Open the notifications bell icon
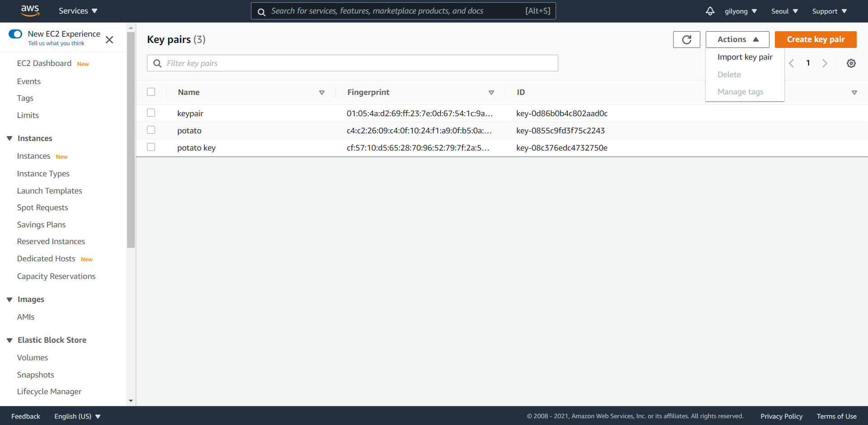This screenshot has width=868, height=425. [x=710, y=11]
